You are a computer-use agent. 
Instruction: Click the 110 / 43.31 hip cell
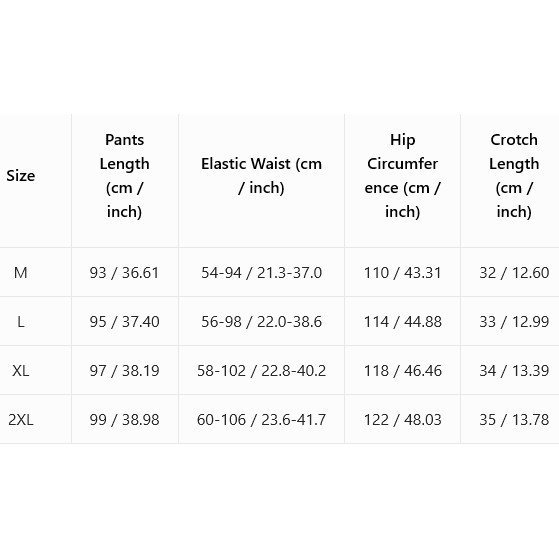click(x=402, y=273)
